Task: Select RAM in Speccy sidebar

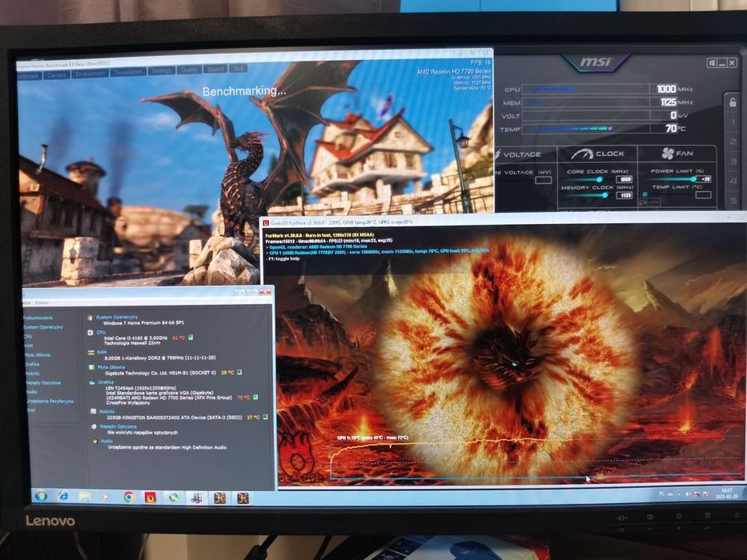Action: [29, 346]
